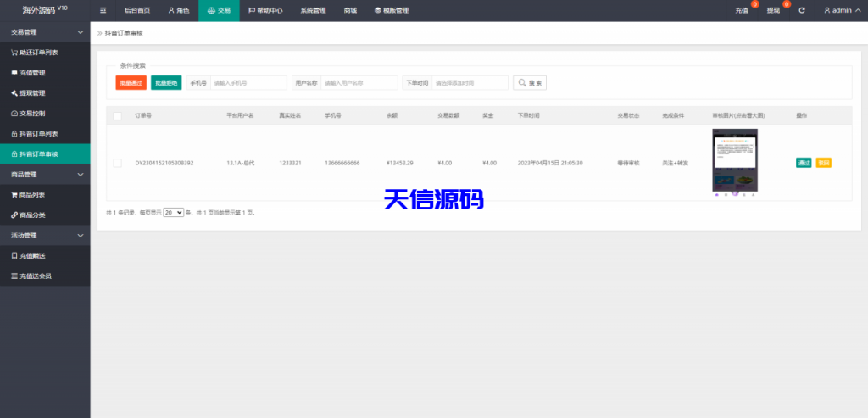
Task: Select 抖音订单审核 in the sidebar
Action: coord(45,154)
